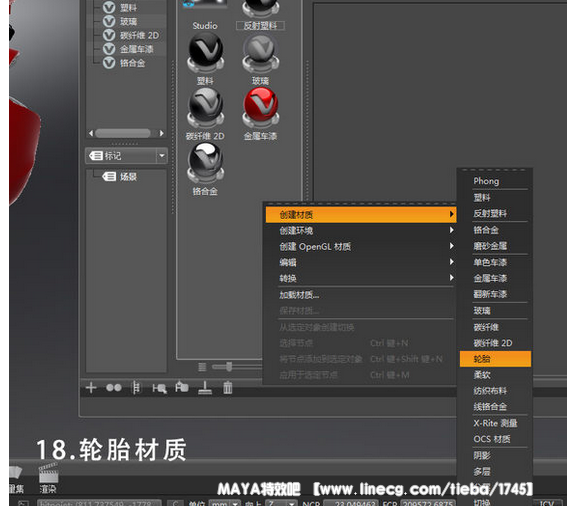567x506 pixels.
Task: Select 碳纤维 2D text row in the tree
Action: point(139,35)
